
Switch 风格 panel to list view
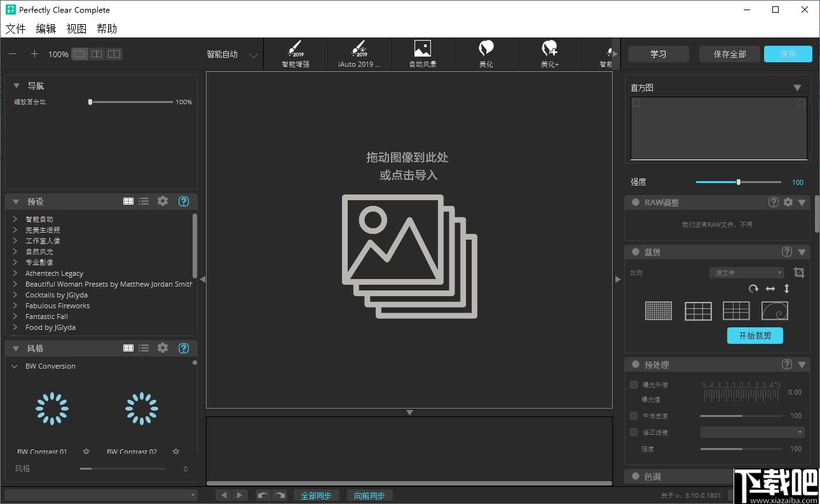pyautogui.click(x=144, y=348)
